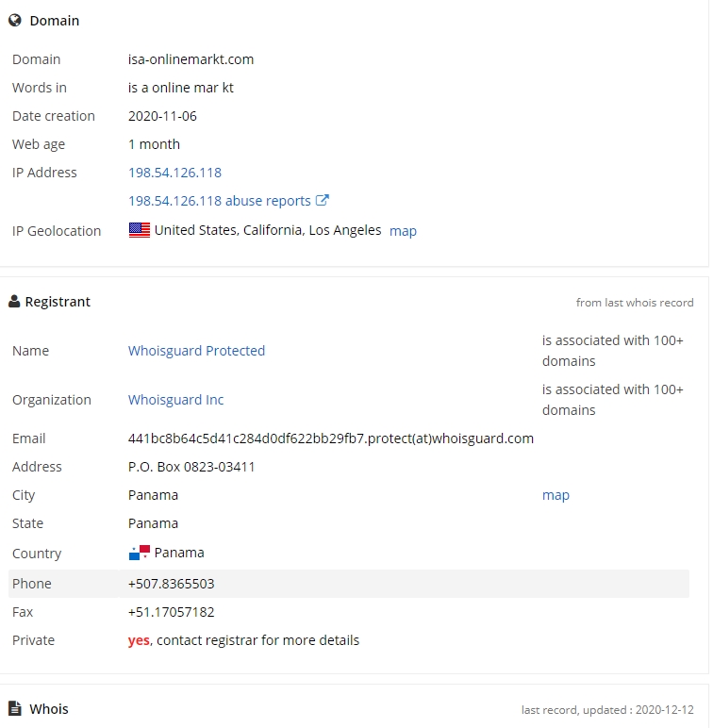Click the 'from last whois record' note
Image resolution: width=713 pixels, height=728 pixels.
click(635, 303)
